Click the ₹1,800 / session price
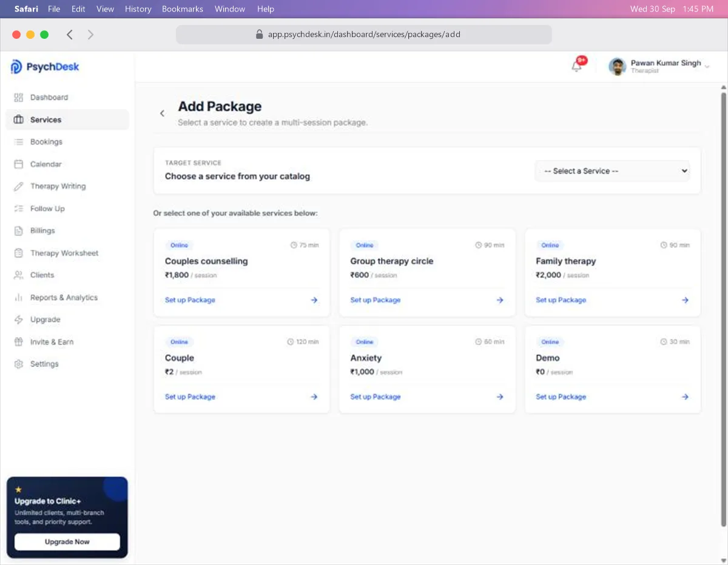 click(190, 275)
